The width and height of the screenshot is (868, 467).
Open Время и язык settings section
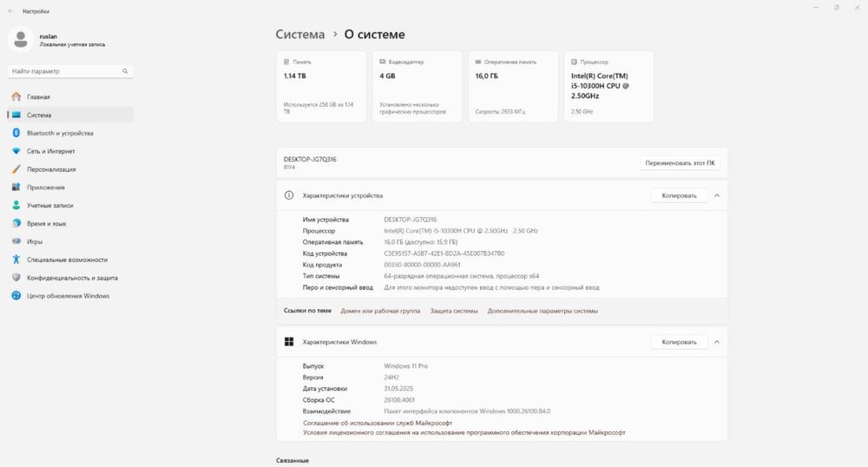click(x=70, y=224)
